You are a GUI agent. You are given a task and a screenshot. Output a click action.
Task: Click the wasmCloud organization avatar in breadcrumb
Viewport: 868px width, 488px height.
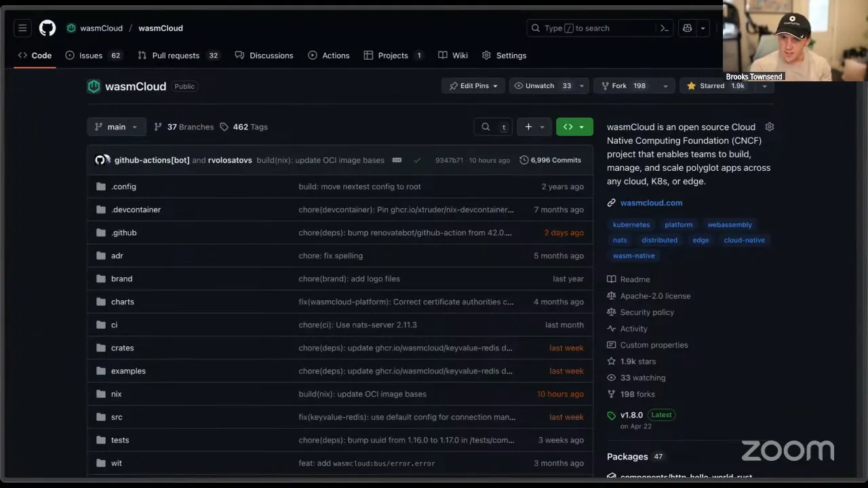71,28
